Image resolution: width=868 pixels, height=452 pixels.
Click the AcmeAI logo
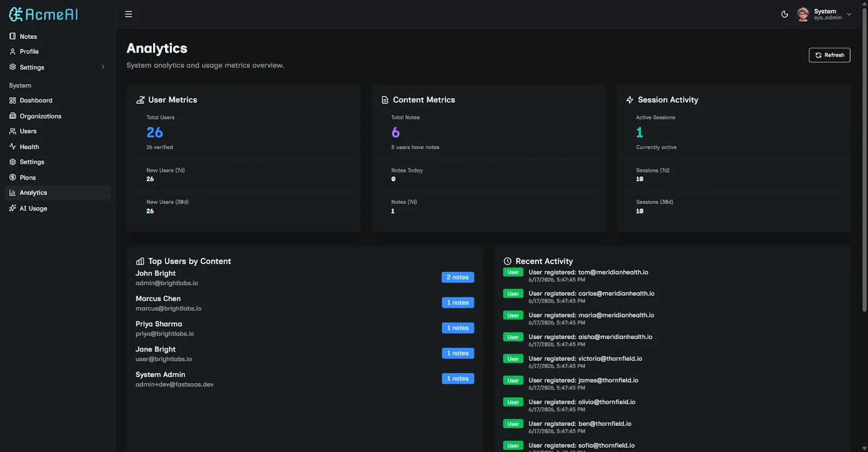43,14
